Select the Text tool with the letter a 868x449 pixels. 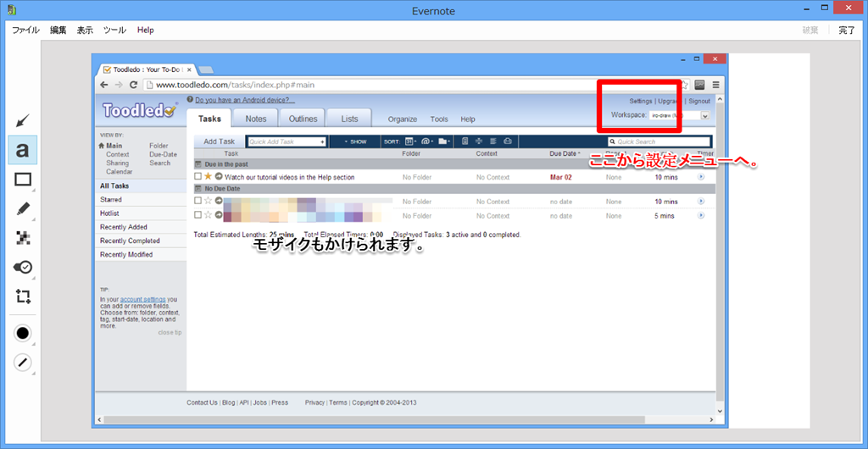(22, 150)
